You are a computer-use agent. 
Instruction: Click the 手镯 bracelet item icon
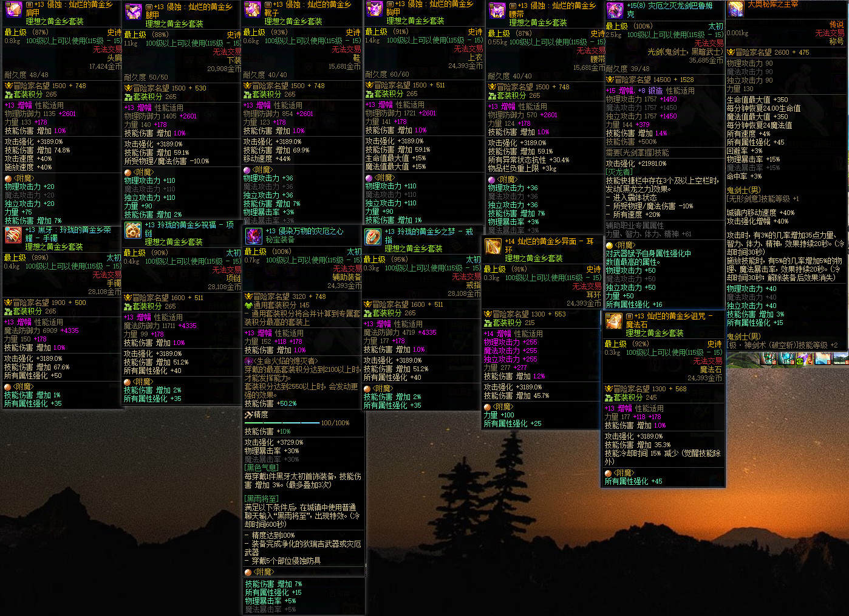click(x=13, y=234)
